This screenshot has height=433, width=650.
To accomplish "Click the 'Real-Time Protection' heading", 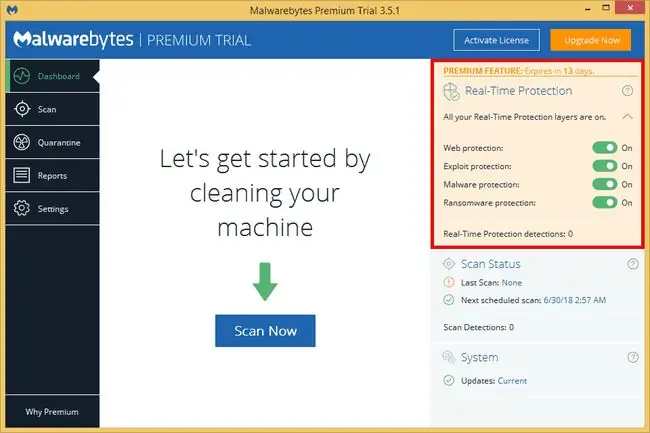I will point(518,91).
